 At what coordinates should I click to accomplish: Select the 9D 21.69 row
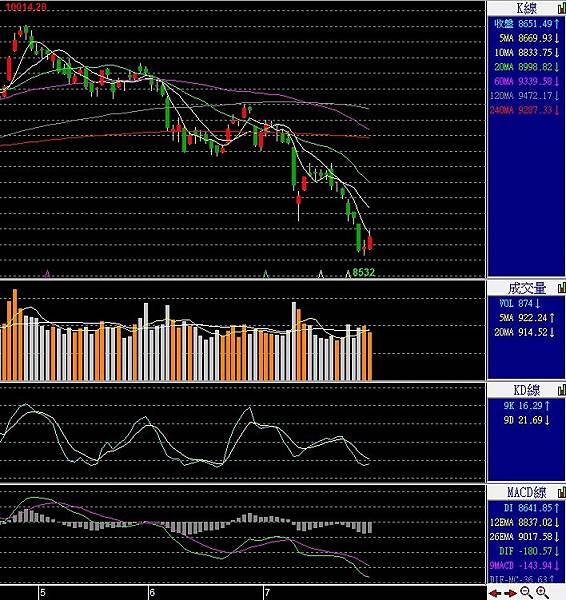[x=527, y=420]
